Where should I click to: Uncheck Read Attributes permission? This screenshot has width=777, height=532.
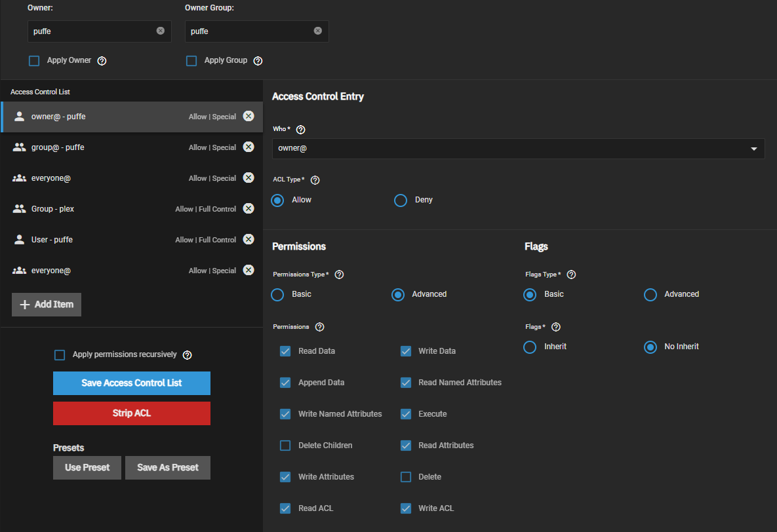pos(406,446)
